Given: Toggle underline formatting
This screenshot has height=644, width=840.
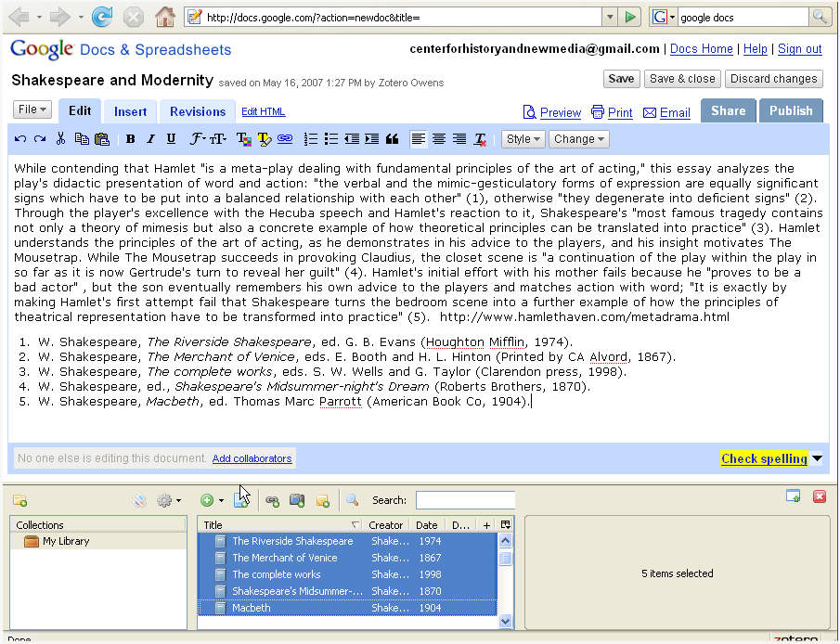Looking at the screenshot, I should [171, 139].
